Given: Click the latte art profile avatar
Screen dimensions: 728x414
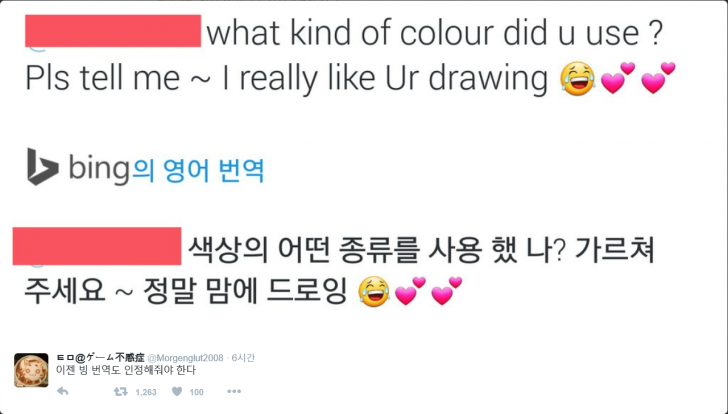Looking at the screenshot, I should pos(31,369).
